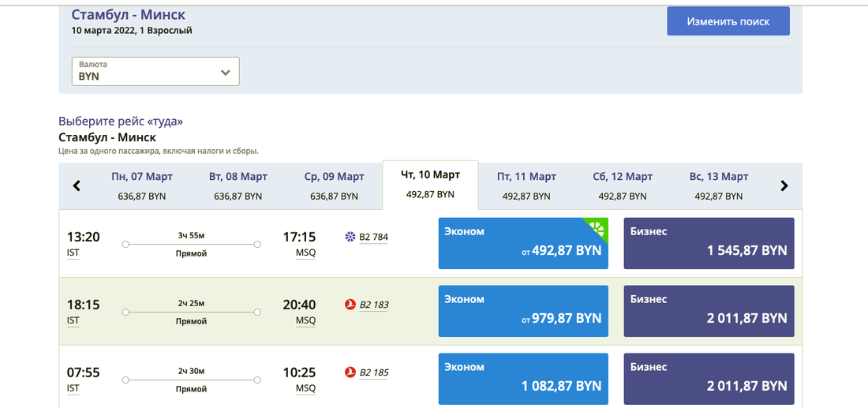Select the Пн, 07 Март date tab
Screen dimensions: 868x408
point(142,185)
